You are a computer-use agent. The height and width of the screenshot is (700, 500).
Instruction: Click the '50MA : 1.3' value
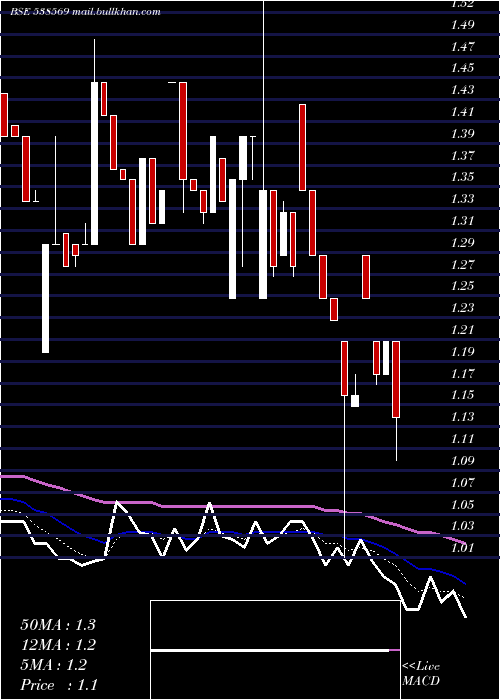click(58, 625)
